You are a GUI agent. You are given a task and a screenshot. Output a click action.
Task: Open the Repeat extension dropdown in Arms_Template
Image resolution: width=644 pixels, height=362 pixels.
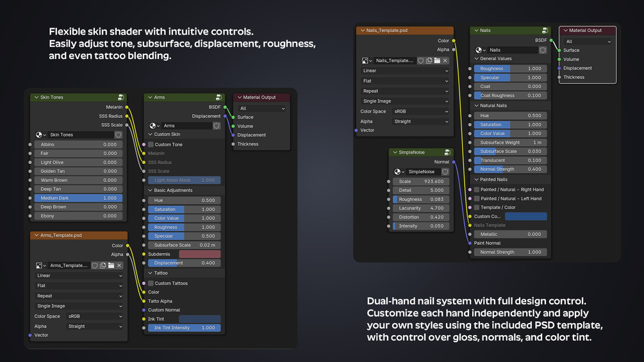[x=79, y=296]
